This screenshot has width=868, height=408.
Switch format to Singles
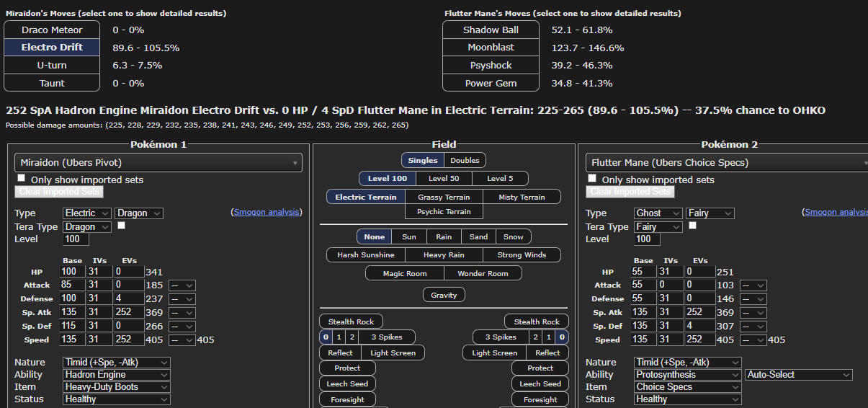coord(423,160)
